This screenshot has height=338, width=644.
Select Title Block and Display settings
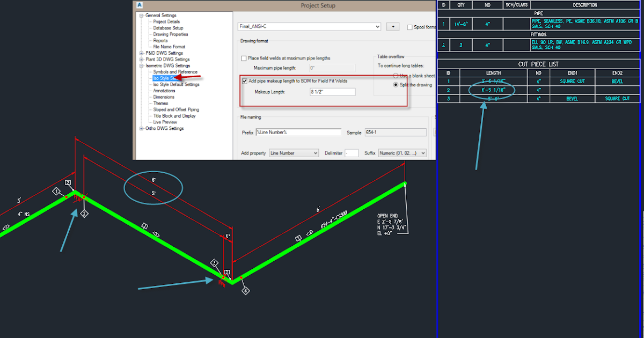point(175,115)
